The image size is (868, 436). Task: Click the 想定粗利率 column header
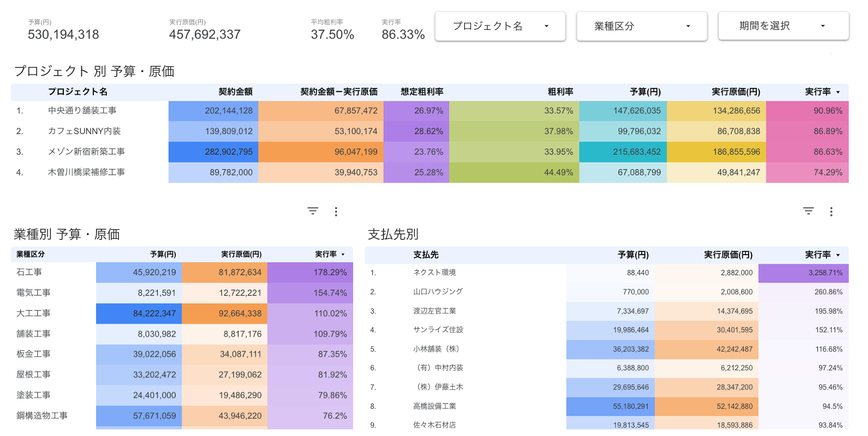422,92
